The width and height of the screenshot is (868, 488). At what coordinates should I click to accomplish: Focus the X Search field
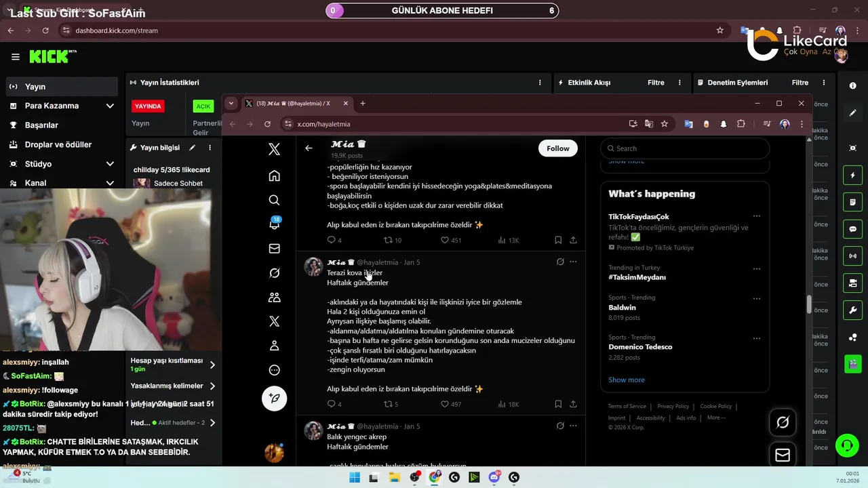685,148
